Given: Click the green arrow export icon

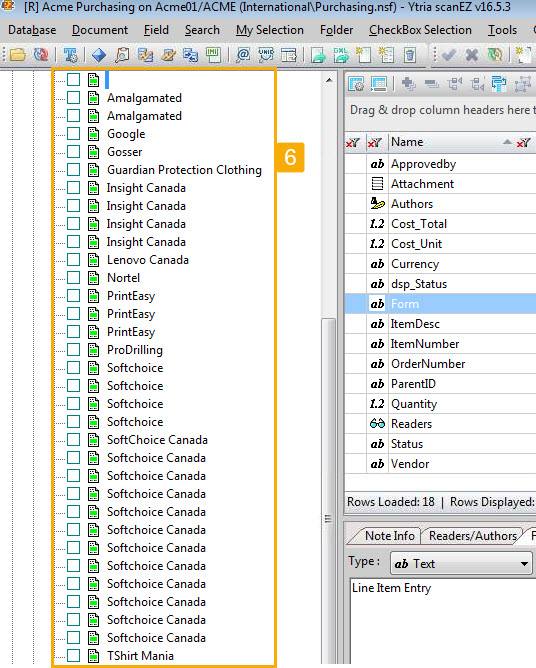Looking at the screenshot, I should [x=318, y=55].
